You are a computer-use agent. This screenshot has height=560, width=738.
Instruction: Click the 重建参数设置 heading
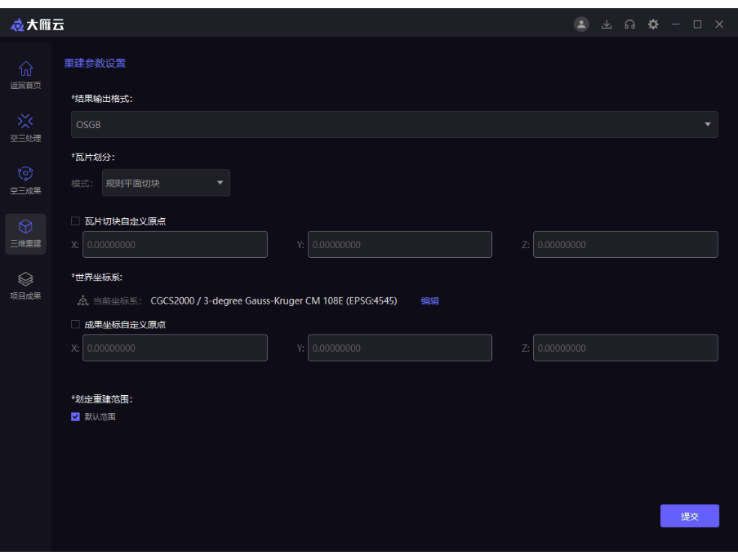coord(95,63)
